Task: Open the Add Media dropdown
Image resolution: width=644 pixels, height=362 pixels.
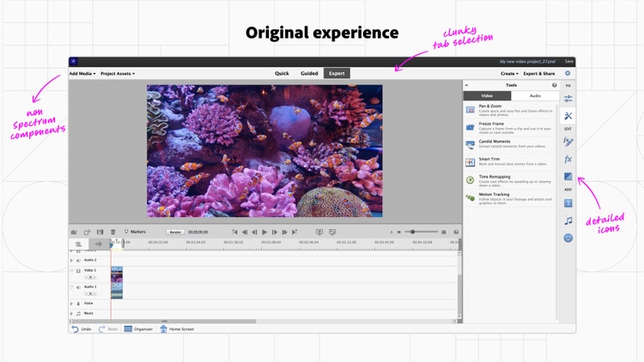Action: [x=82, y=74]
